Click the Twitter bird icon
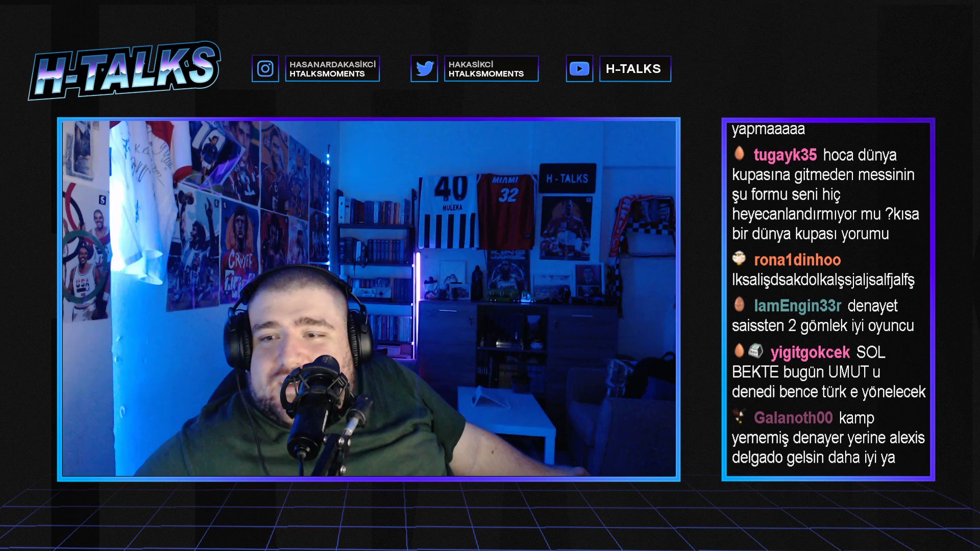980x551 pixels. click(424, 68)
